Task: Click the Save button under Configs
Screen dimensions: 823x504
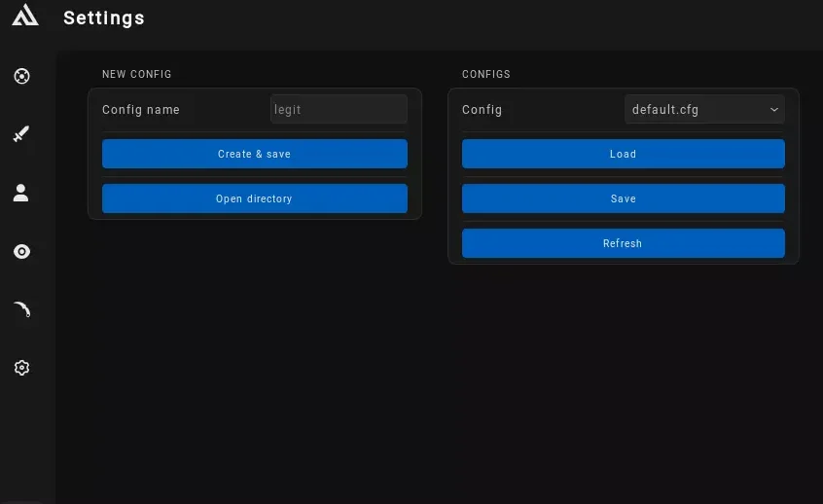Action: (x=623, y=198)
